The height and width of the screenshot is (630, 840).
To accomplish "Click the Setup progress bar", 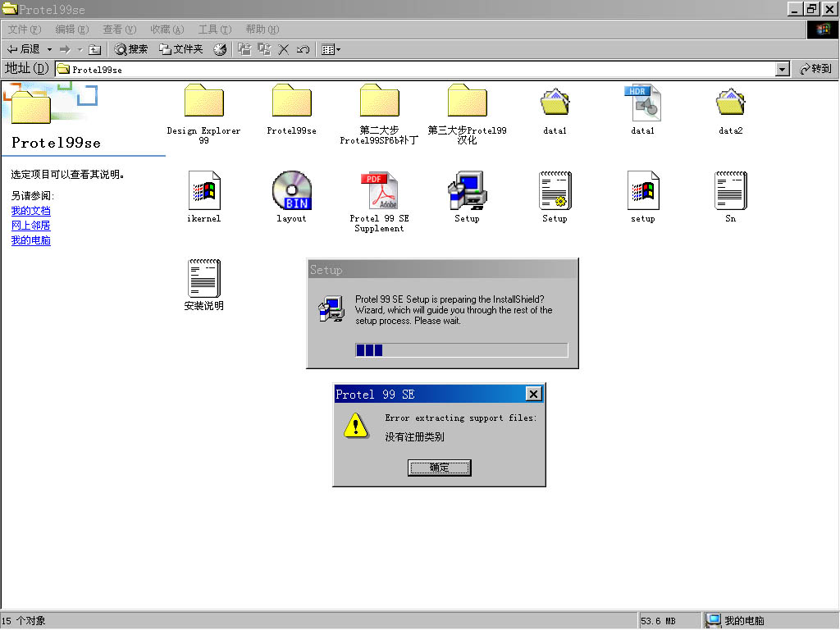I will 461,350.
